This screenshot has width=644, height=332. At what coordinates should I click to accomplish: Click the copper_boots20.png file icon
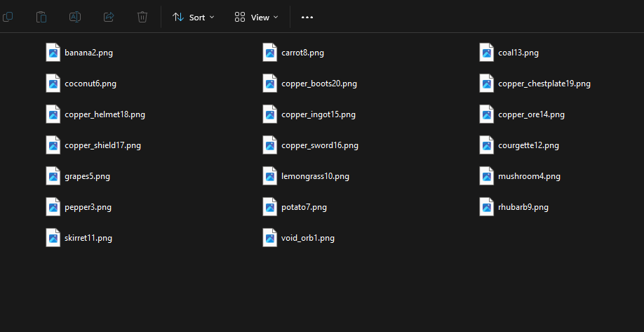coord(270,84)
